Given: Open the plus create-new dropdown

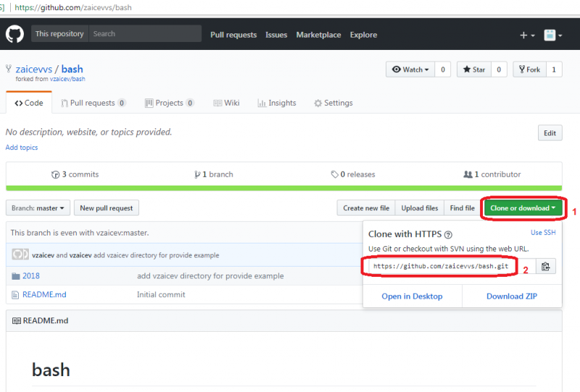Looking at the screenshot, I should 527,35.
